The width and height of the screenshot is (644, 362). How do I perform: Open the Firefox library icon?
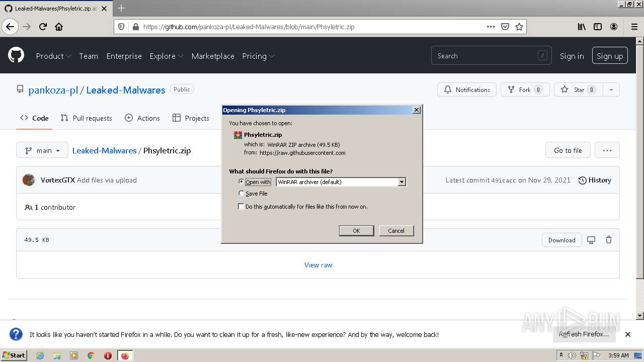(x=582, y=27)
